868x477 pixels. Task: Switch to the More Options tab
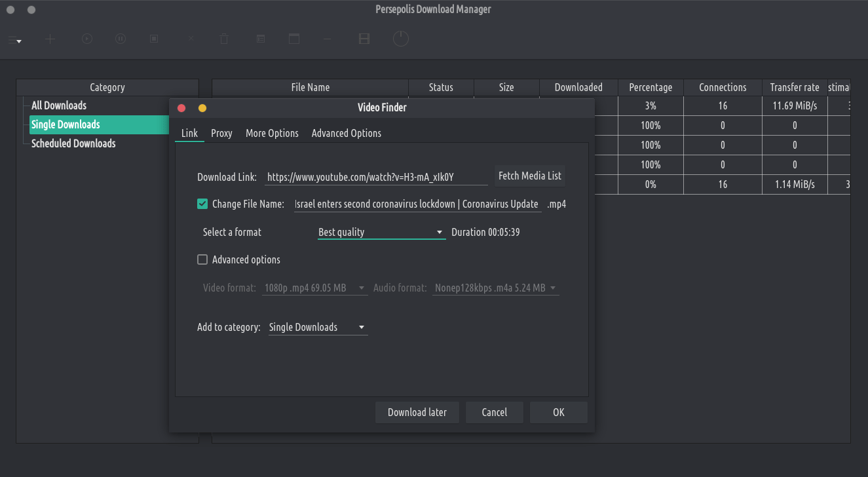click(272, 133)
